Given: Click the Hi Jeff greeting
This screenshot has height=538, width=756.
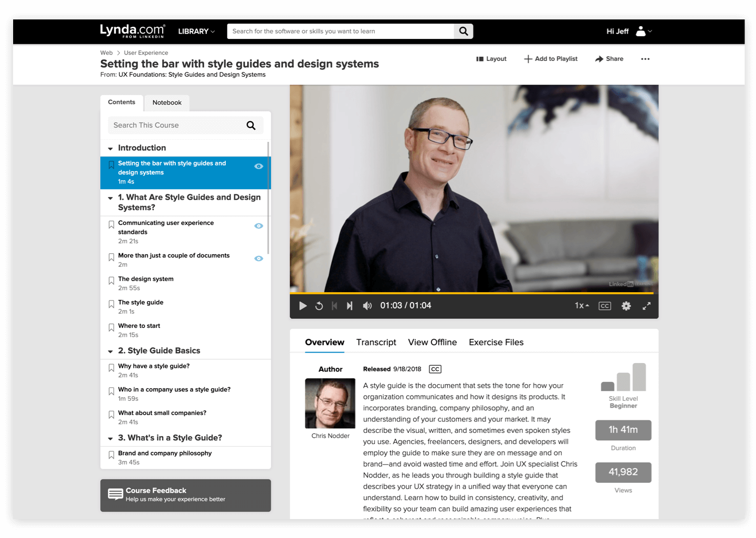Looking at the screenshot, I should click(617, 32).
